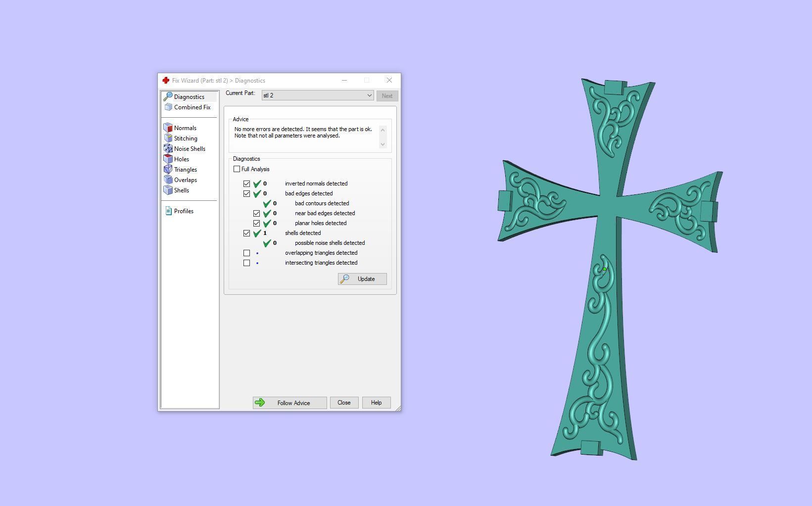Viewport: 812px width, 506px height.
Task: Click the 'possible noise shells detected' label
Action: [330, 243]
